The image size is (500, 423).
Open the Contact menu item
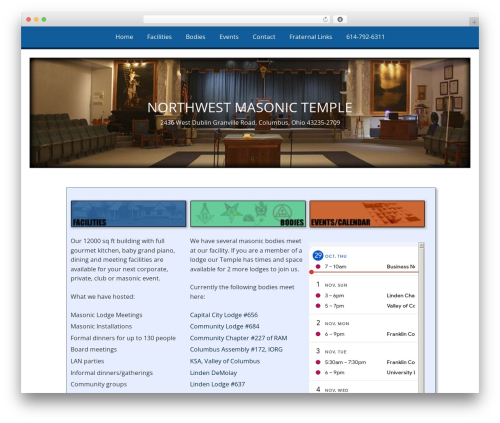264,37
